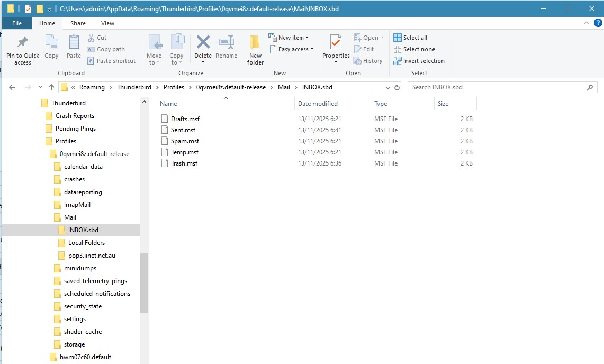Sort files by Date modified column
Image resolution: width=604 pixels, height=364 pixels.
point(318,104)
